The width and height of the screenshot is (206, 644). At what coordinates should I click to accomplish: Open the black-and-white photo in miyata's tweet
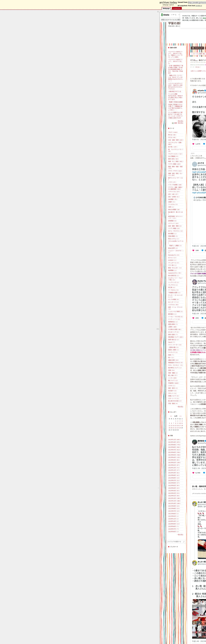coord(199,126)
